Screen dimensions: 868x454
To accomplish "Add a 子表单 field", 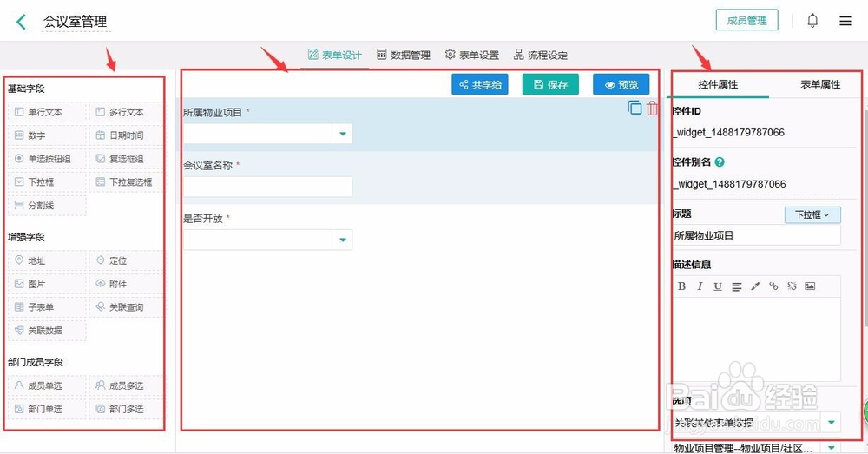I will pyautogui.click(x=47, y=306).
